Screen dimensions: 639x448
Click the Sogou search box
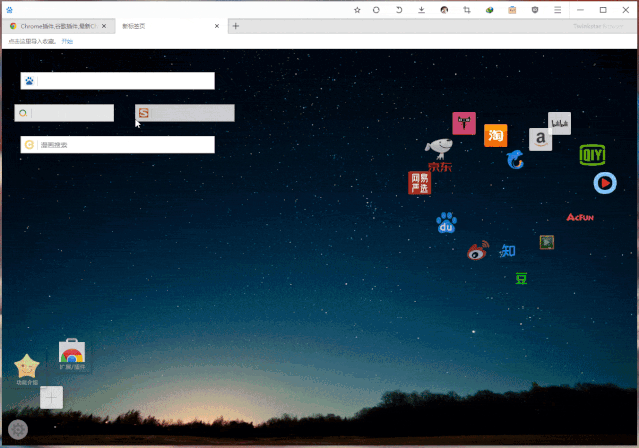pyautogui.click(x=185, y=113)
